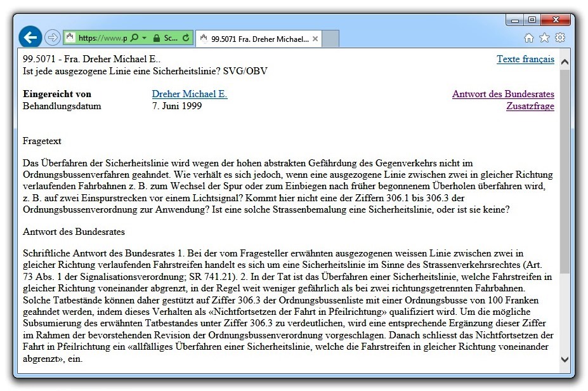Refresh the page with the reload icon

pyautogui.click(x=186, y=37)
